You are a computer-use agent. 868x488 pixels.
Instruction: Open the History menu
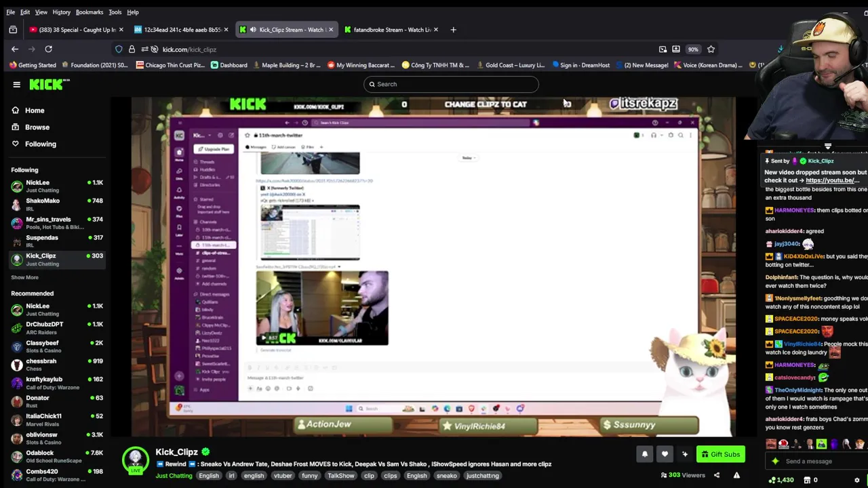coord(61,12)
